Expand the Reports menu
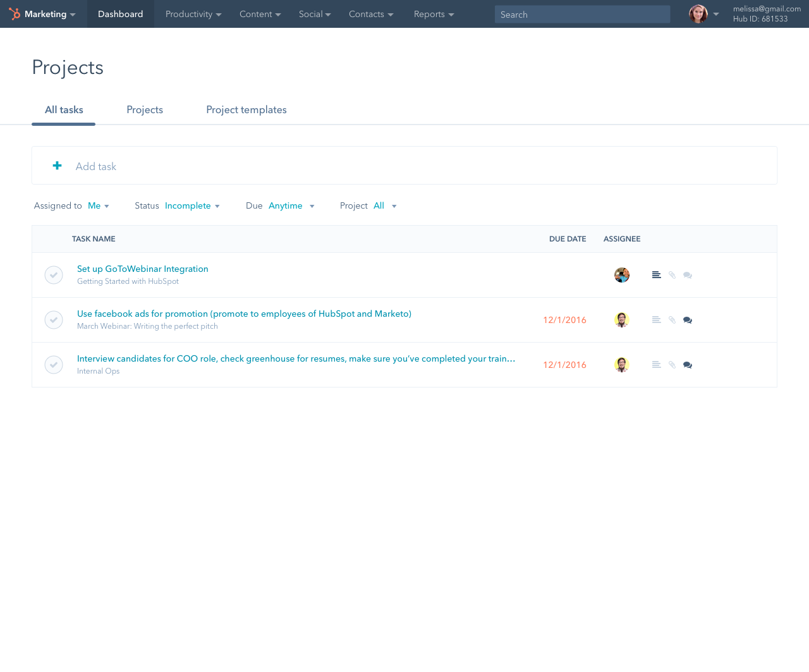Viewport: 809px width, 672px height. coord(434,14)
